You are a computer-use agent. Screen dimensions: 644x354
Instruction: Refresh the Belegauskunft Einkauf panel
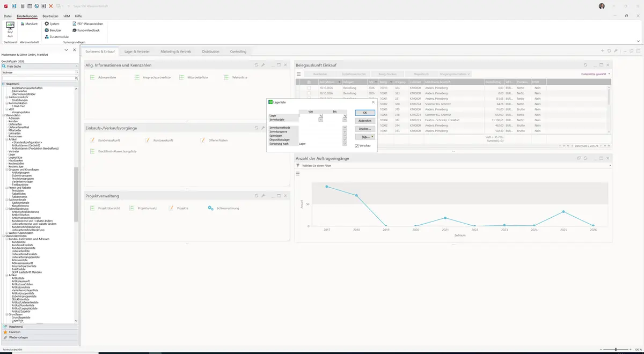coord(586,65)
